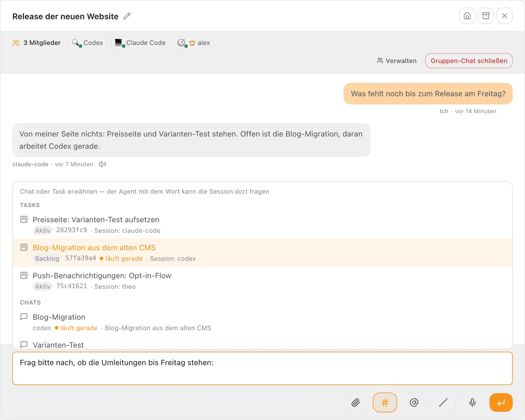This screenshot has height=420, width=525.
Task: Click the Aktiv badge of the Preisseite task
Action: point(42,230)
